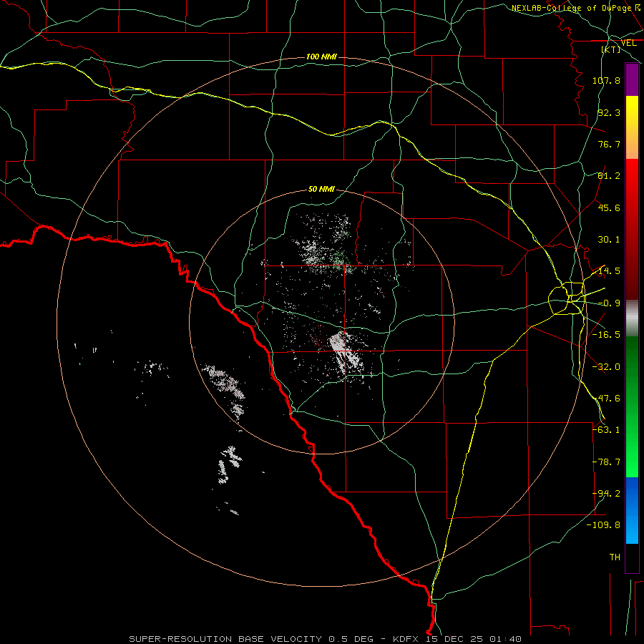Select the 14.5 legend value
Viewport: 644px width, 644px height.
(x=609, y=271)
